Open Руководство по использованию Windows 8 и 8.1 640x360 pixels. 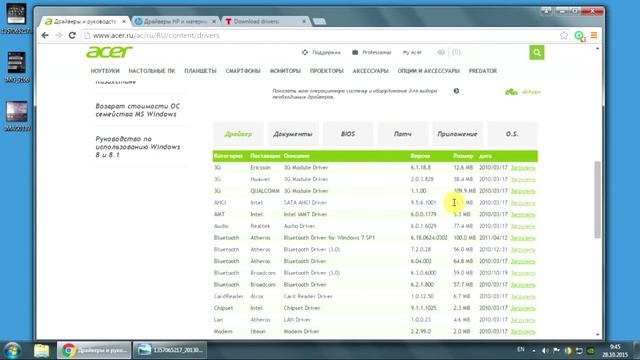pos(138,147)
